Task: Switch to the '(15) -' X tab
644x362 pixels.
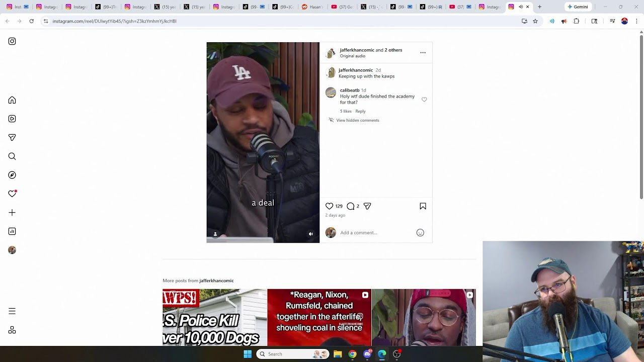Action: (371, 7)
